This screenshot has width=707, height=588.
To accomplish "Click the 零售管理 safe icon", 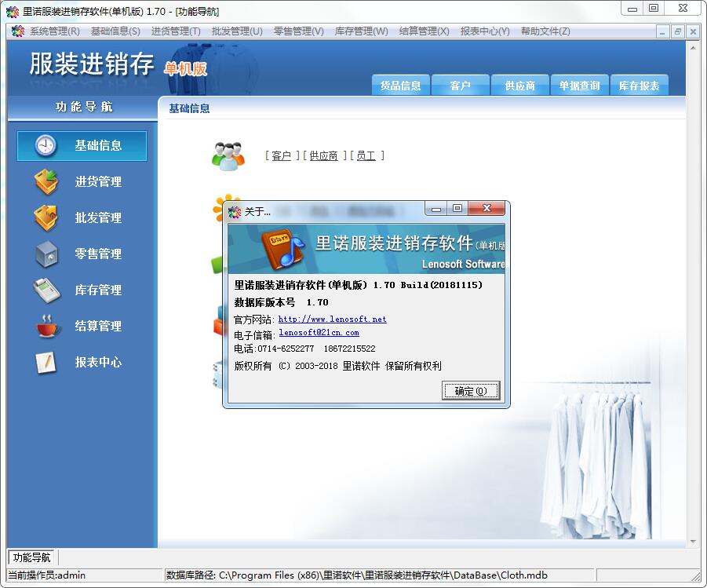I will (46, 254).
